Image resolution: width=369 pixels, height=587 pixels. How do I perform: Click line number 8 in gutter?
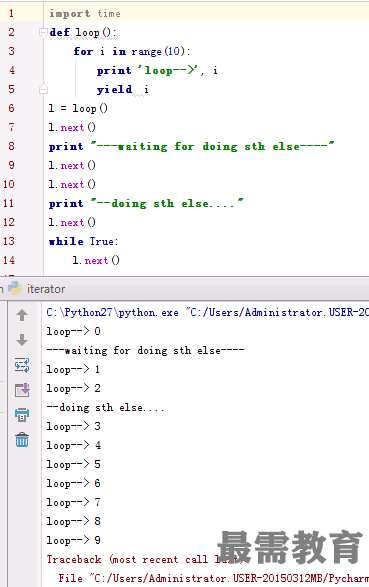tap(11, 146)
